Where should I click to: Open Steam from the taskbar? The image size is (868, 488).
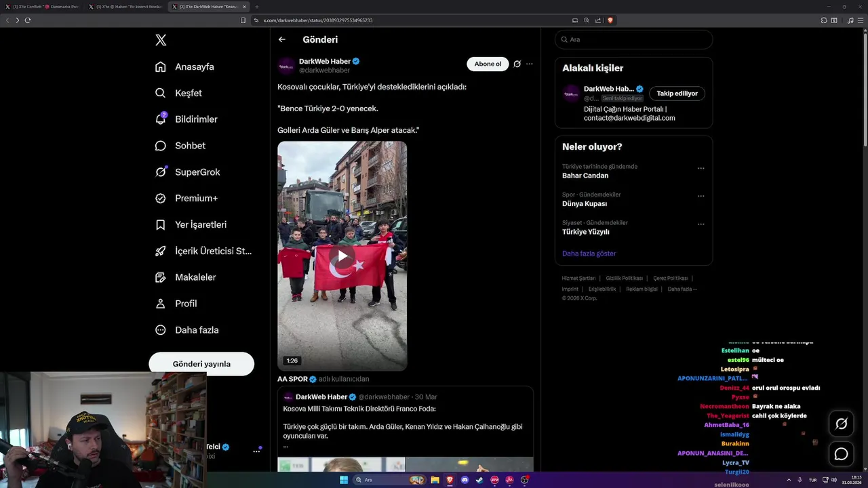pos(479,480)
